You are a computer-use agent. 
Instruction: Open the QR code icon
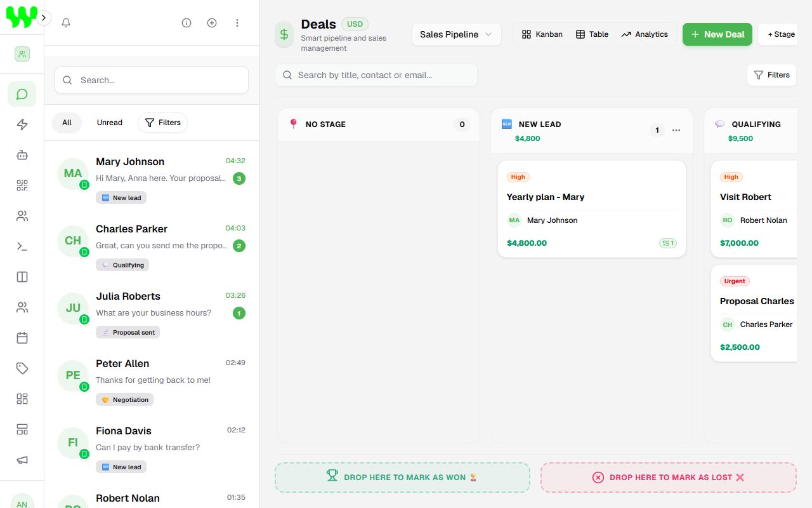pos(22,185)
